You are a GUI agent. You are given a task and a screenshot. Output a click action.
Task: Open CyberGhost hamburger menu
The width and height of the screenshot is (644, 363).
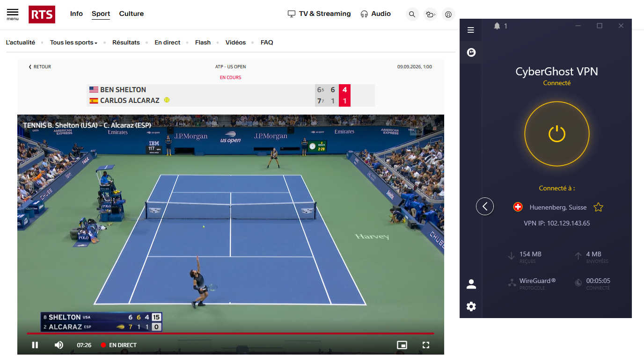pyautogui.click(x=471, y=30)
